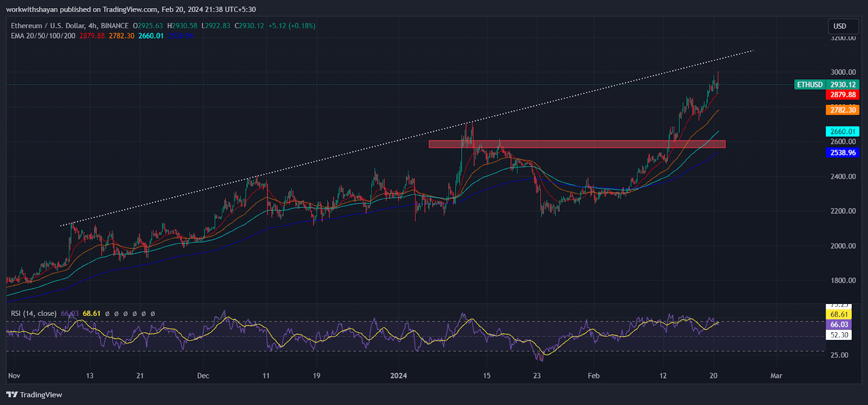This screenshot has height=405, width=868.
Task: Select the ETHUSD symbol tag on price axis
Action: [809, 85]
